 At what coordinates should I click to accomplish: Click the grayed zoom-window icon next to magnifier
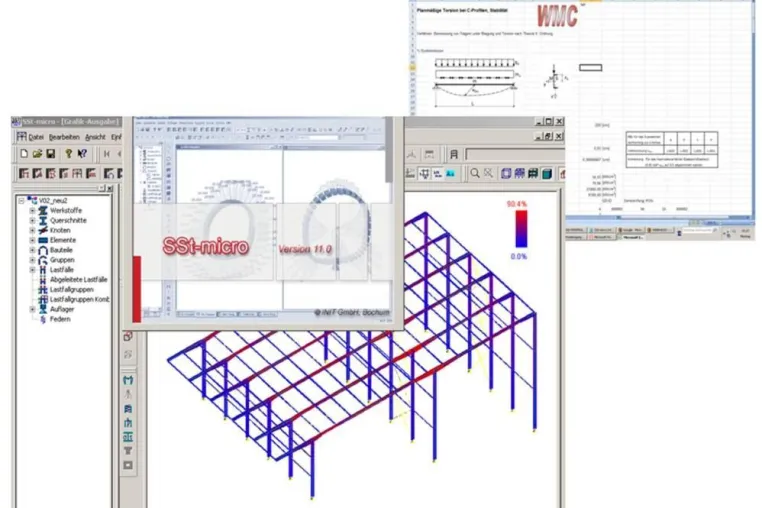[488, 173]
